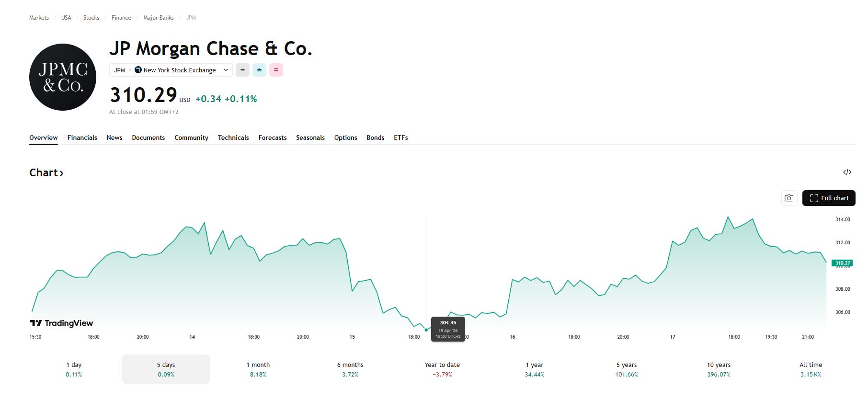This screenshot has width=868, height=400.
Task: Click the date label 17 on time axis
Action: [673, 337]
